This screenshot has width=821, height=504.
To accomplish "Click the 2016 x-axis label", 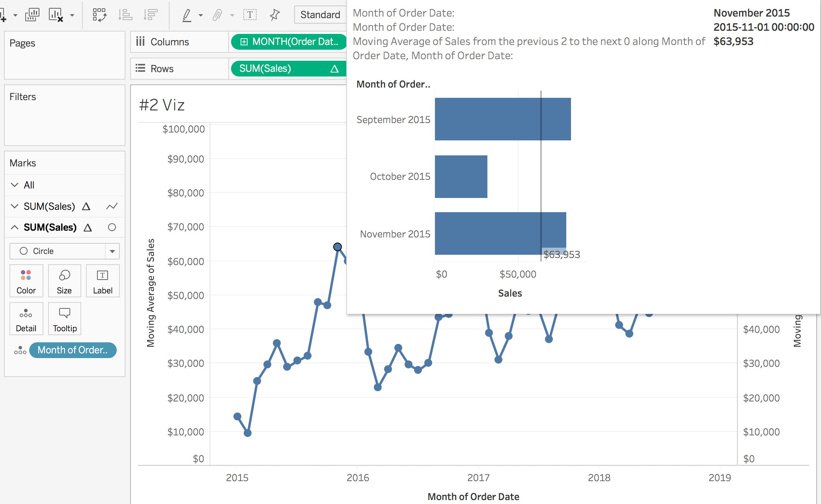I will point(358,478).
